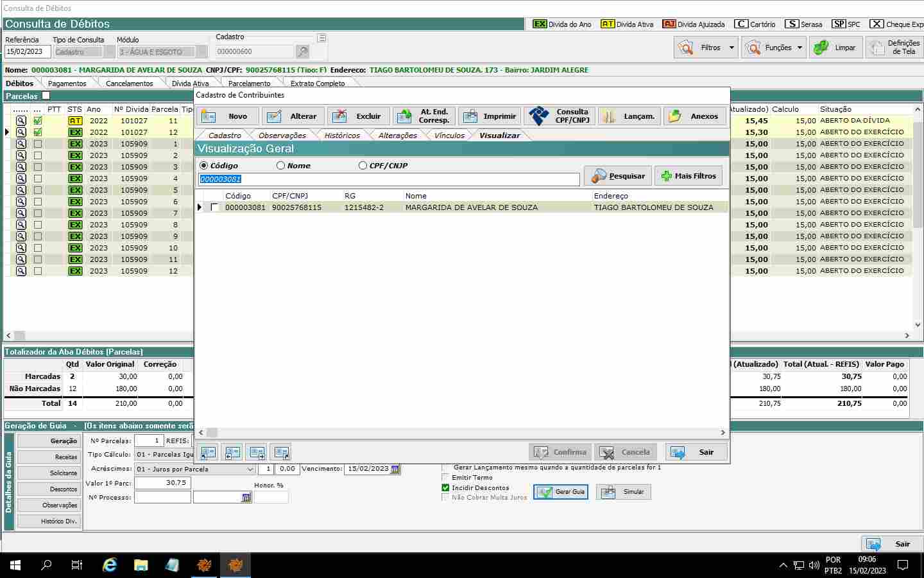This screenshot has width=924, height=578.
Task: Expand the Filtros dropdown arrow
Action: (732, 48)
